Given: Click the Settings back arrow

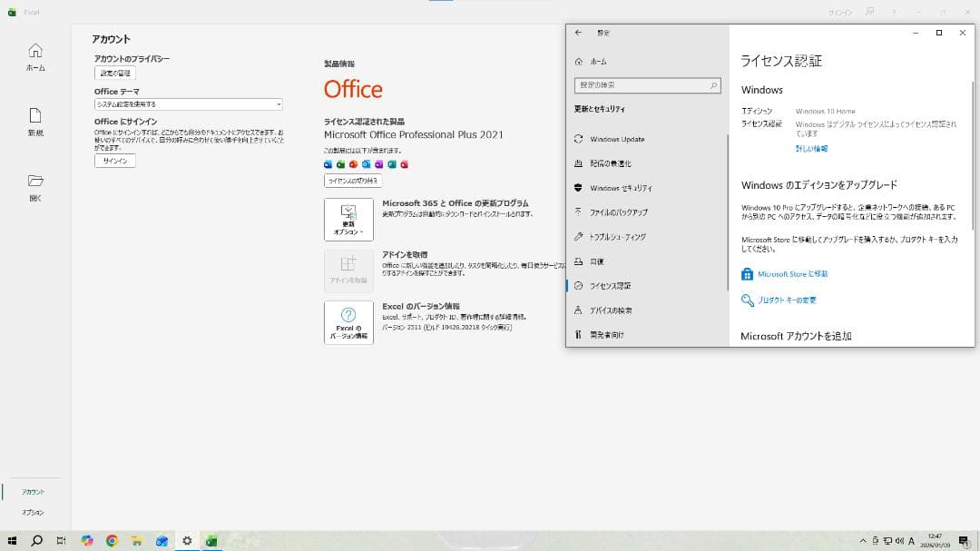Looking at the screenshot, I should pos(579,33).
